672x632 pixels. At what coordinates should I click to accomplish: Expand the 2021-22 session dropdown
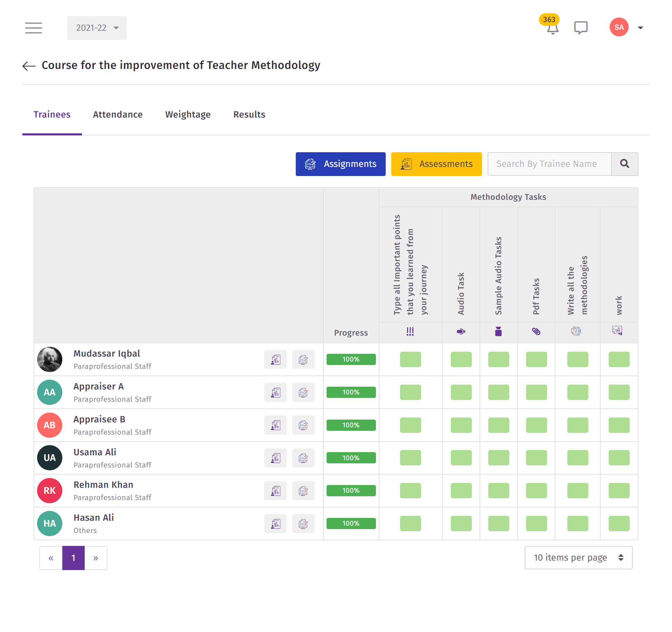pos(97,28)
